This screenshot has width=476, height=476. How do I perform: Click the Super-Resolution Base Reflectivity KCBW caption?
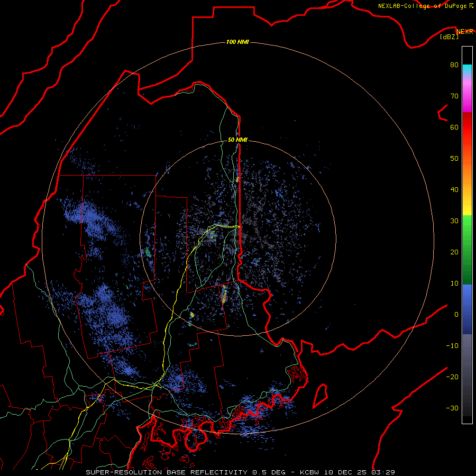click(x=240, y=472)
